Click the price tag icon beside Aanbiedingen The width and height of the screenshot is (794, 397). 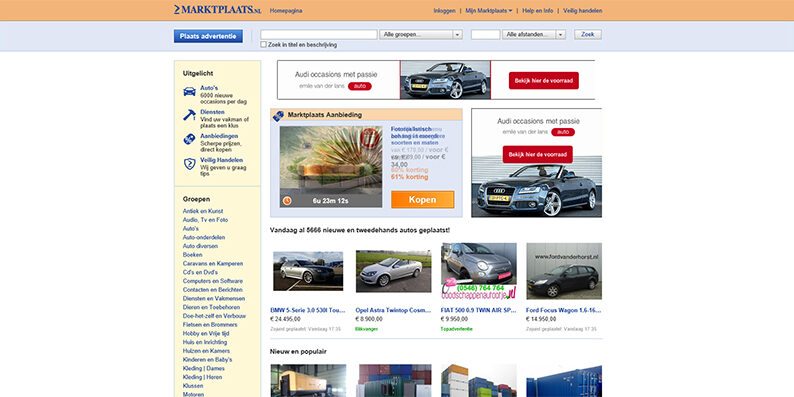[189, 139]
